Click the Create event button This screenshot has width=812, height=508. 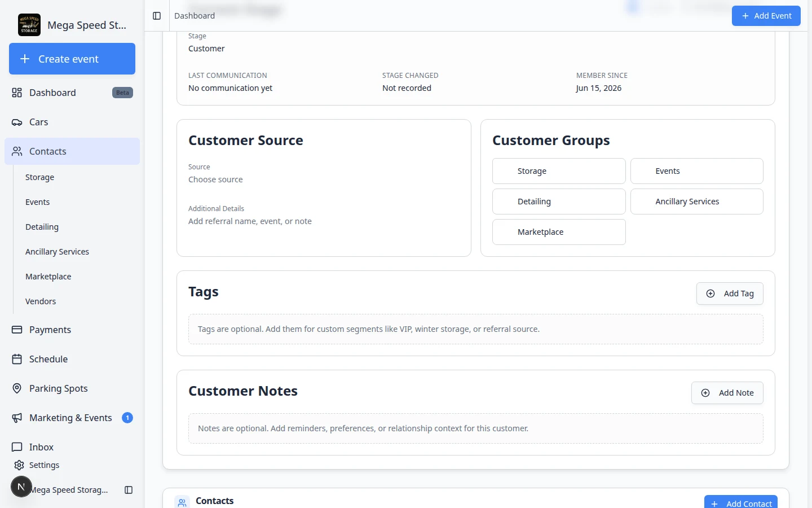(72, 59)
